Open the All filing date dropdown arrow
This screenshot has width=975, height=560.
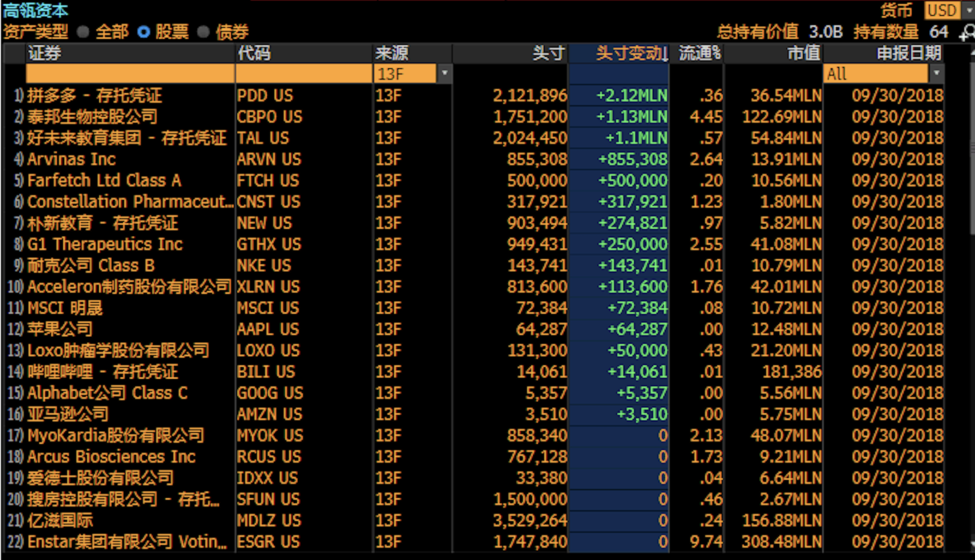[936, 74]
